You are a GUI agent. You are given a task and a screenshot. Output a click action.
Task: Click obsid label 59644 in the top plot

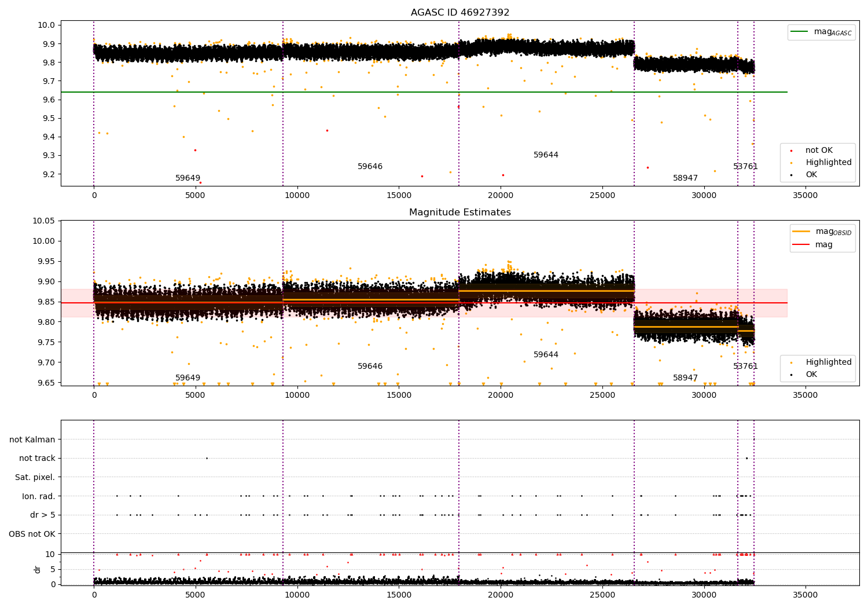click(546, 155)
